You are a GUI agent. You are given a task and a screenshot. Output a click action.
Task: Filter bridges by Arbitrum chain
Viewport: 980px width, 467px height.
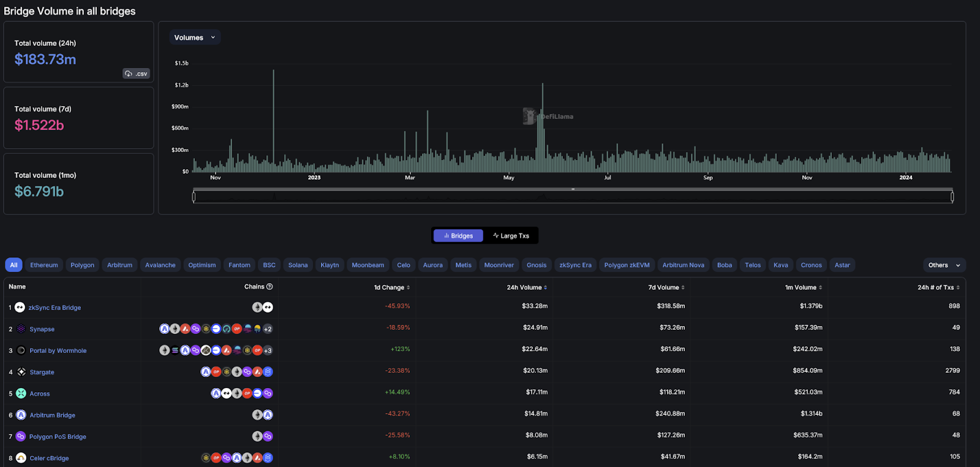tap(119, 265)
